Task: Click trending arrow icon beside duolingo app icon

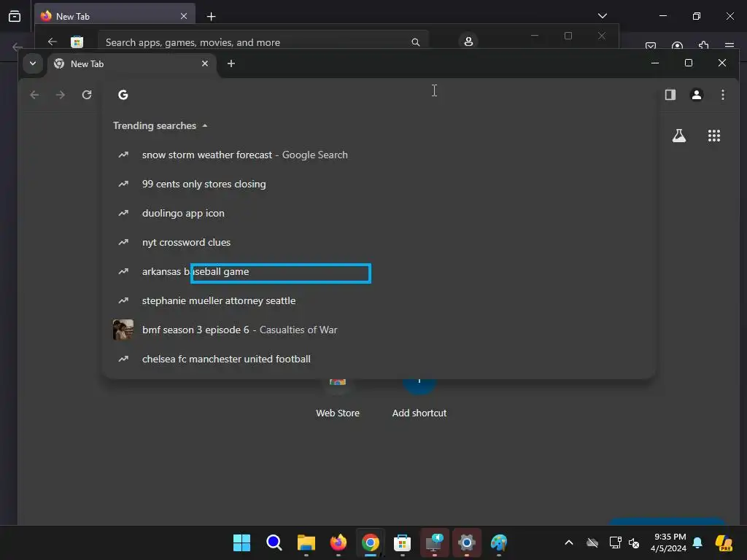Action: point(123,213)
